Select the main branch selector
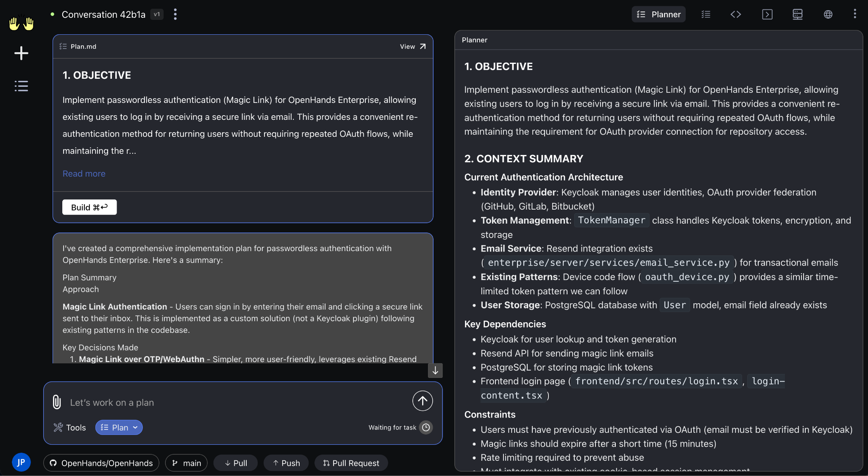The width and height of the screenshot is (868, 476). [186, 463]
